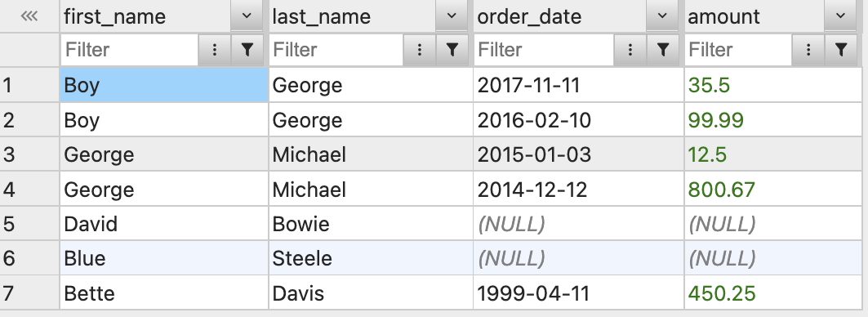Select the order_date cell 1999-04-11
This screenshot has width=868, height=317.
(x=578, y=293)
